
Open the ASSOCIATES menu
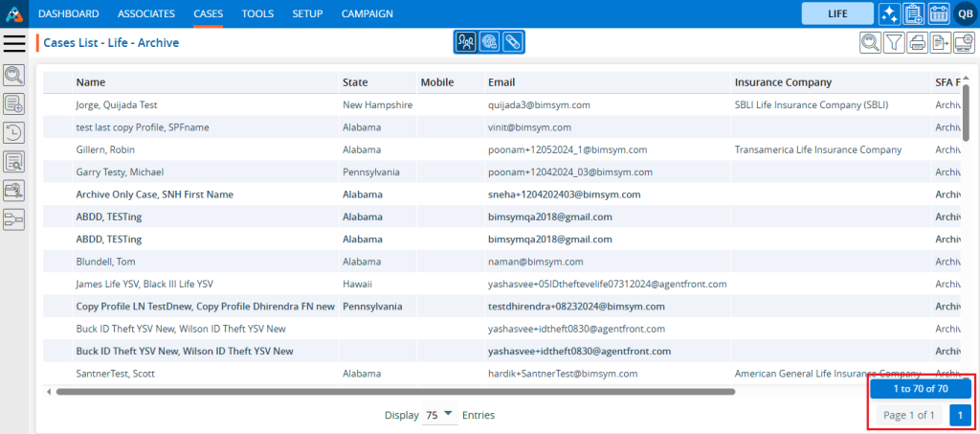pos(146,13)
